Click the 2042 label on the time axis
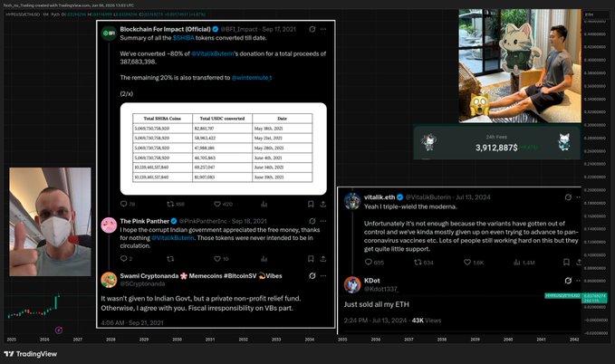This screenshot has width=615, height=364. 574,340
